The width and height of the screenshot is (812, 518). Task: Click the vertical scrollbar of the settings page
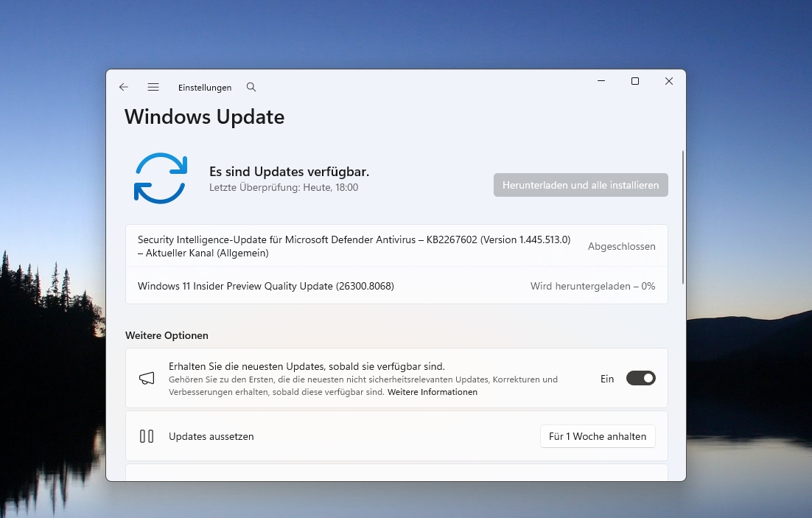click(683, 217)
